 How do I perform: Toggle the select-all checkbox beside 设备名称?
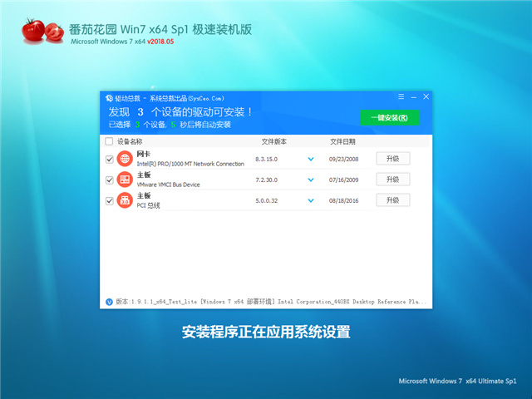pyautogui.click(x=109, y=141)
